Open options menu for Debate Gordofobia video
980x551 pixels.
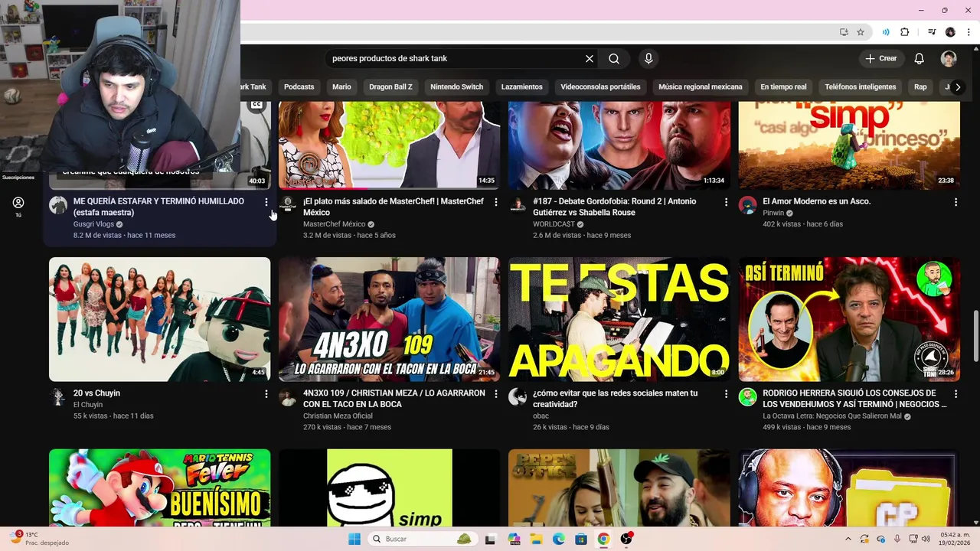[x=726, y=202]
